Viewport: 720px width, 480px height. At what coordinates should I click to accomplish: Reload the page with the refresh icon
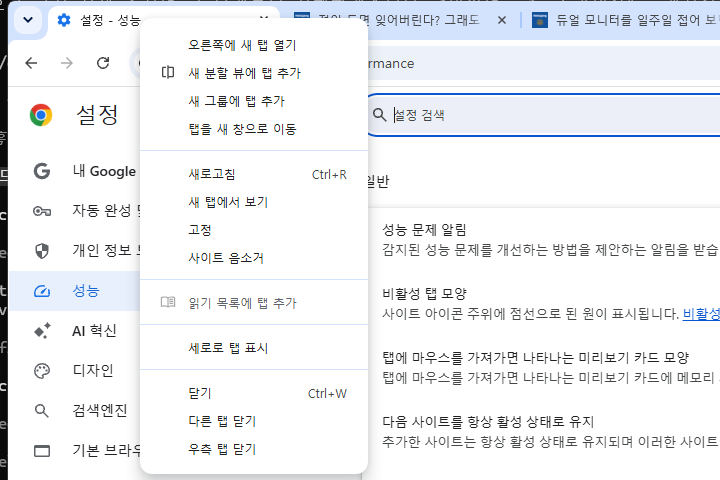click(103, 63)
